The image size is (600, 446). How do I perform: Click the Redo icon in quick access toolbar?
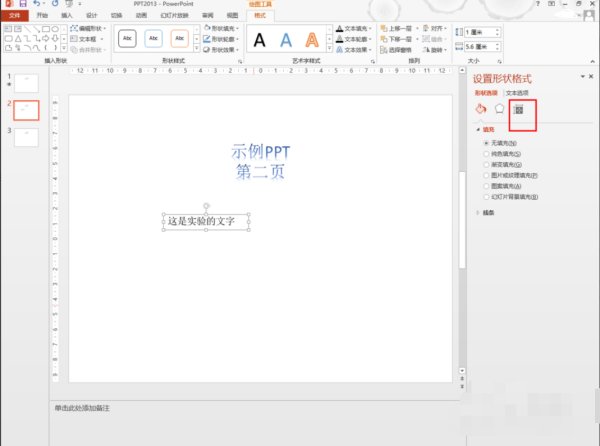pyautogui.click(x=55, y=3)
